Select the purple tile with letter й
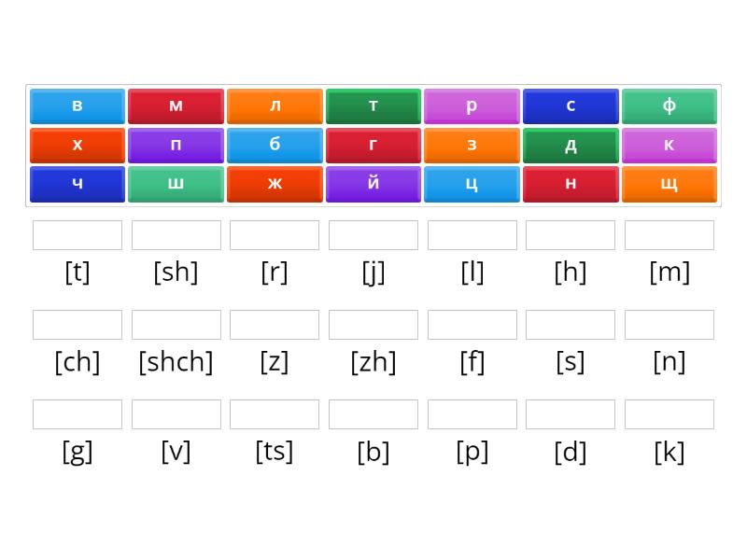 (x=373, y=184)
